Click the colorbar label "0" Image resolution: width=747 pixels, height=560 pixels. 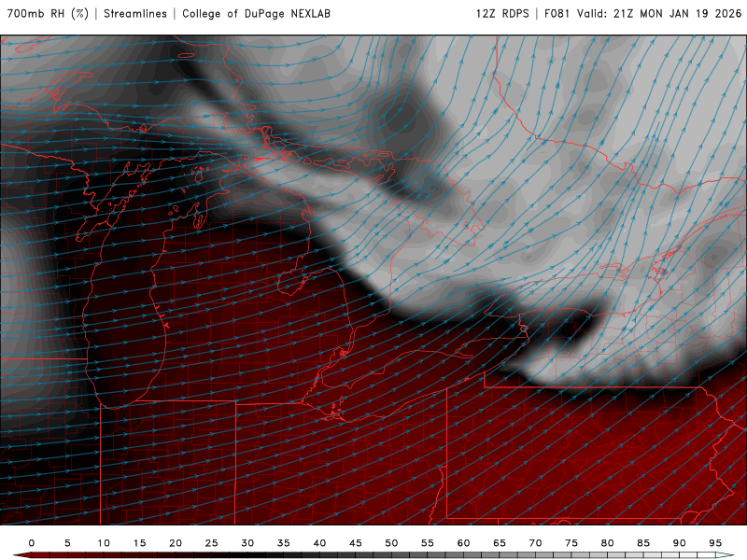(x=32, y=543)
